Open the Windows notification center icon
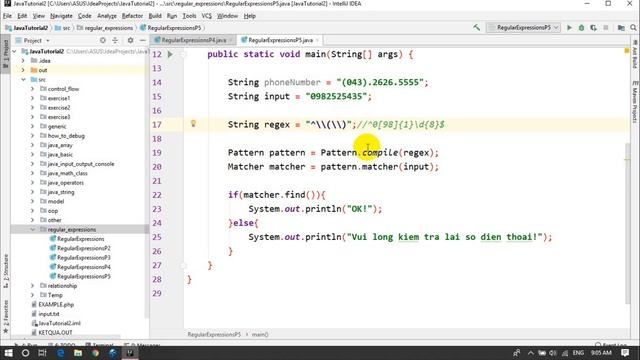 tap(625, 353)
